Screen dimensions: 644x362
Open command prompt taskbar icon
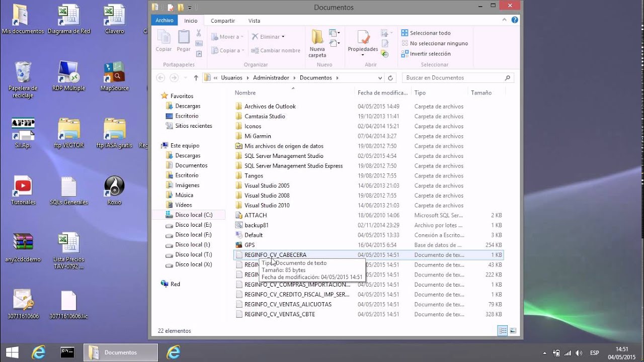pos(67,352)
